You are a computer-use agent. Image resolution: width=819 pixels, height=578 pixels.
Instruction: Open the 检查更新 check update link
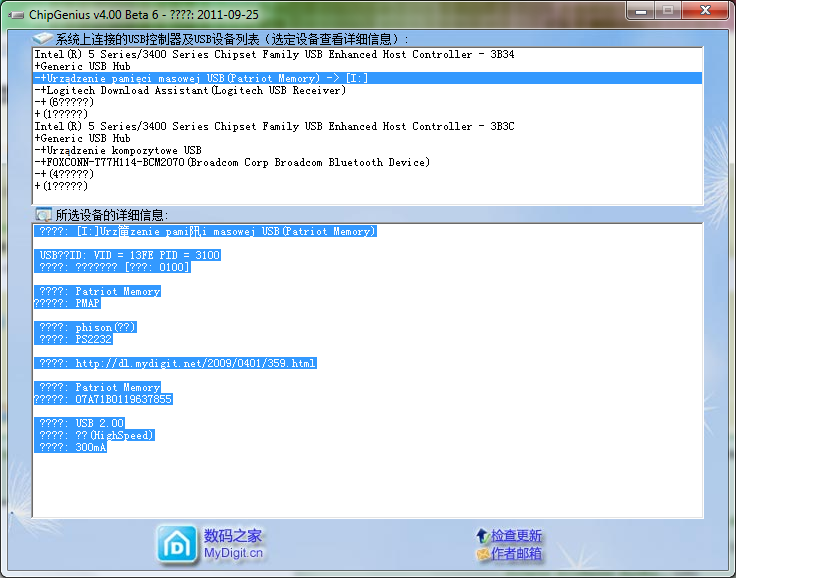516,536
